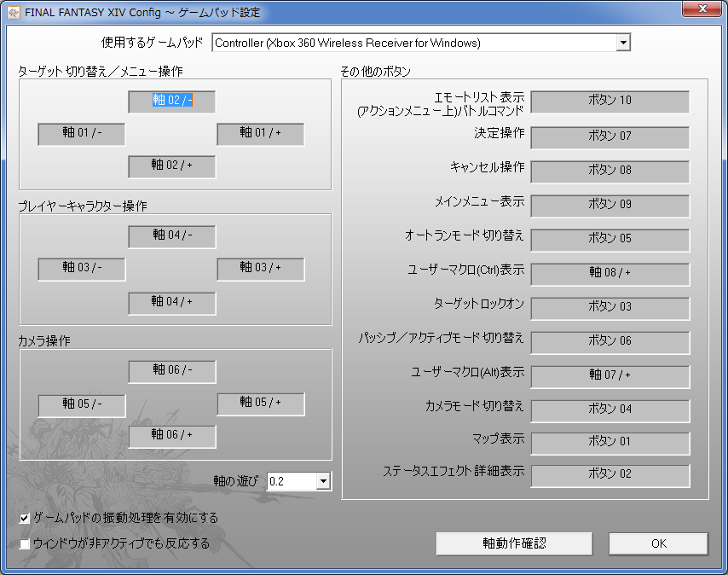Image resolution: width=728 pixels, height=575 pixels.
Task: Choose the 軸 06 / - camera field
Action: point(172,372)
